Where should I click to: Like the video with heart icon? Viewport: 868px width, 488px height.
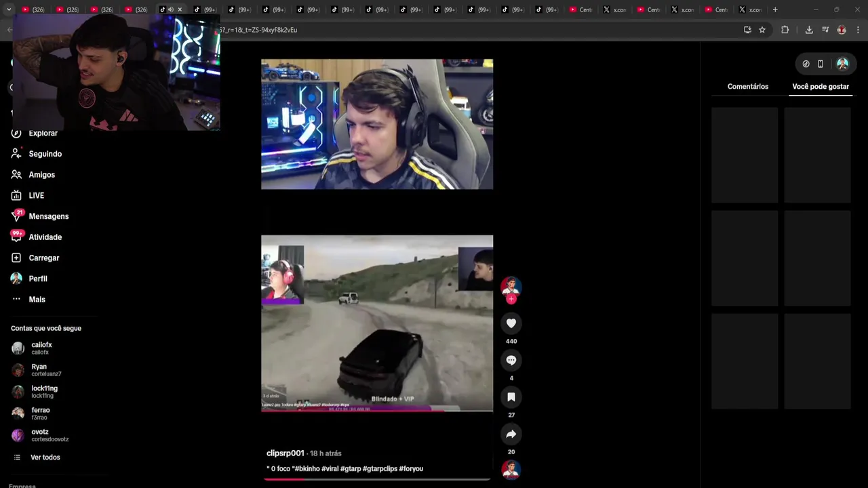[x=511, y=323]
